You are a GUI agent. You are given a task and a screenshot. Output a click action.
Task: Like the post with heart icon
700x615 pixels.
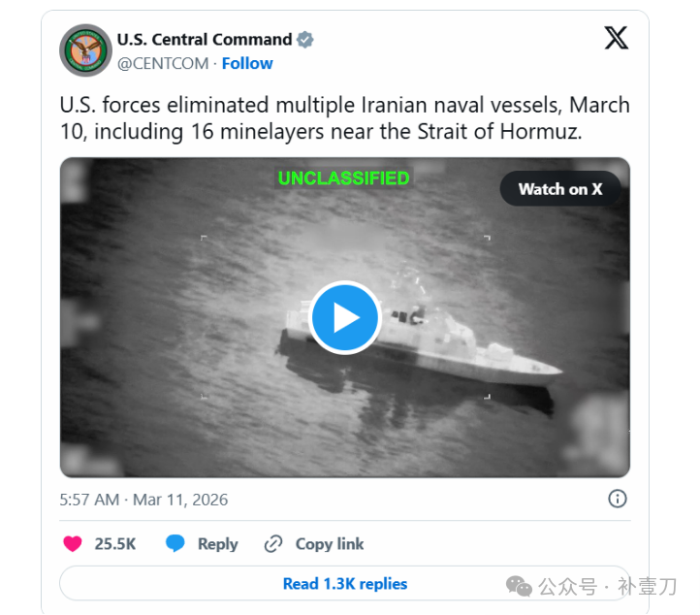[73, 543]
